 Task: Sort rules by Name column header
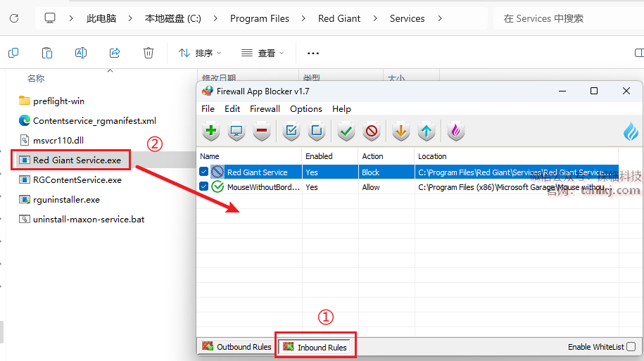click(x=249, y=156)
